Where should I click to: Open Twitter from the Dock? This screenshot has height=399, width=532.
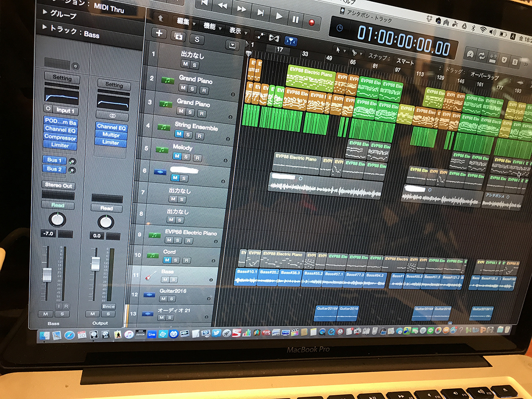click(x=216, y=332)
